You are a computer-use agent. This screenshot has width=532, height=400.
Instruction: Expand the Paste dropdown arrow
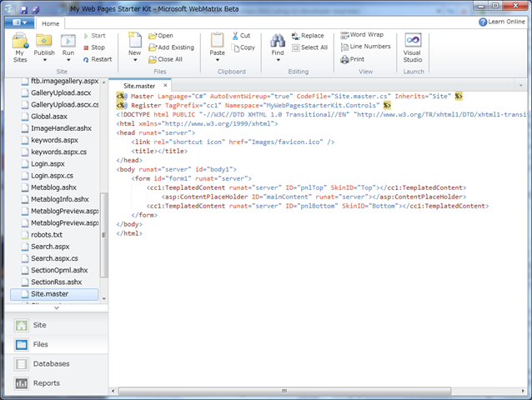tap(217, 60)
